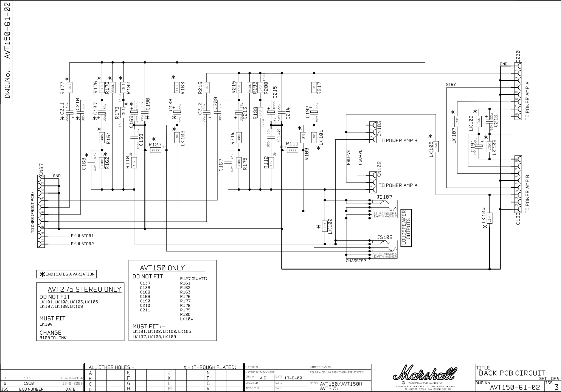The height and width of the screenshot is (392, 562).
Task: Click the ALL OTHER HOLES table heading
Action: click(111, 367)
